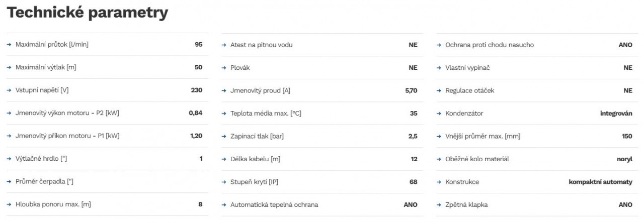Viewport: 644px width, 223px height.
Task: Click arrow icon next to Maximální výtlak
Action: tap(9, 67)
